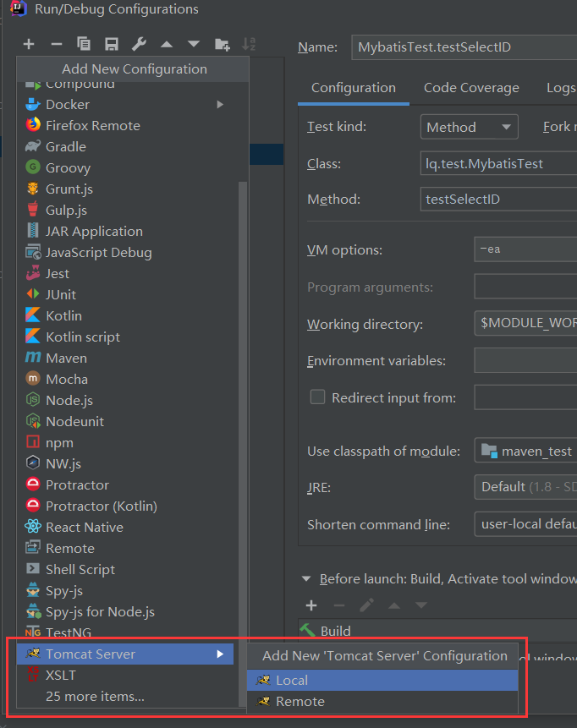Choose Kotlin configuration type
This screenshot has height=728, width=577.
pyautogui.click(x=125, y=315)
